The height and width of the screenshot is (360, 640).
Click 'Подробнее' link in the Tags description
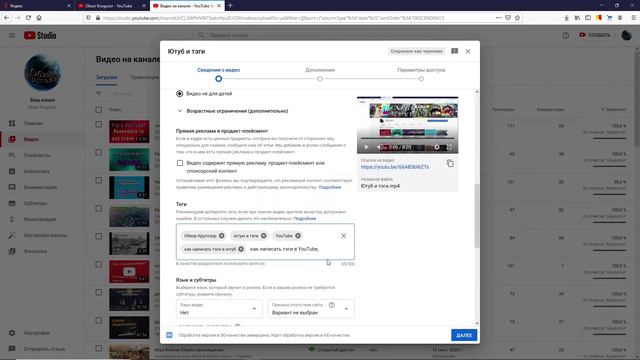coord(304,218)
